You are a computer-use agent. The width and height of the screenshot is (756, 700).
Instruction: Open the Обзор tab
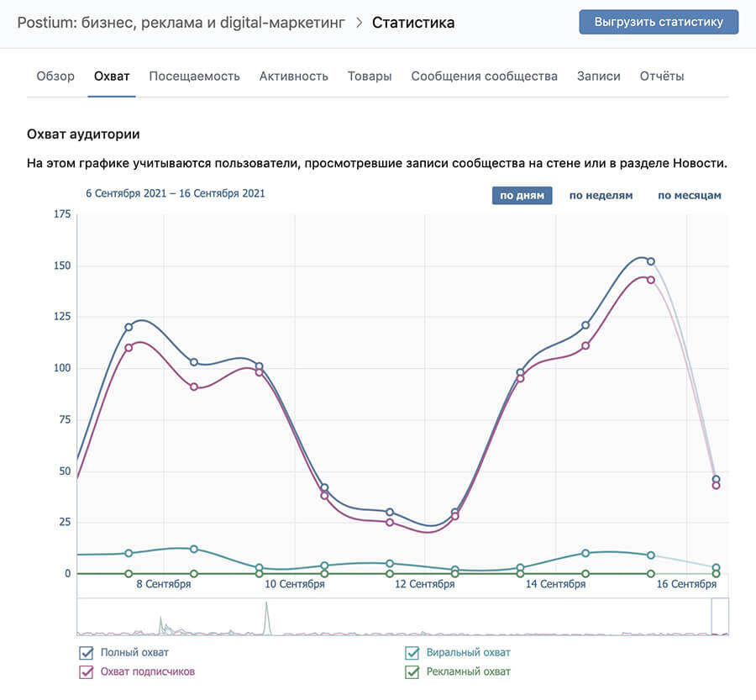coord(55,76)
